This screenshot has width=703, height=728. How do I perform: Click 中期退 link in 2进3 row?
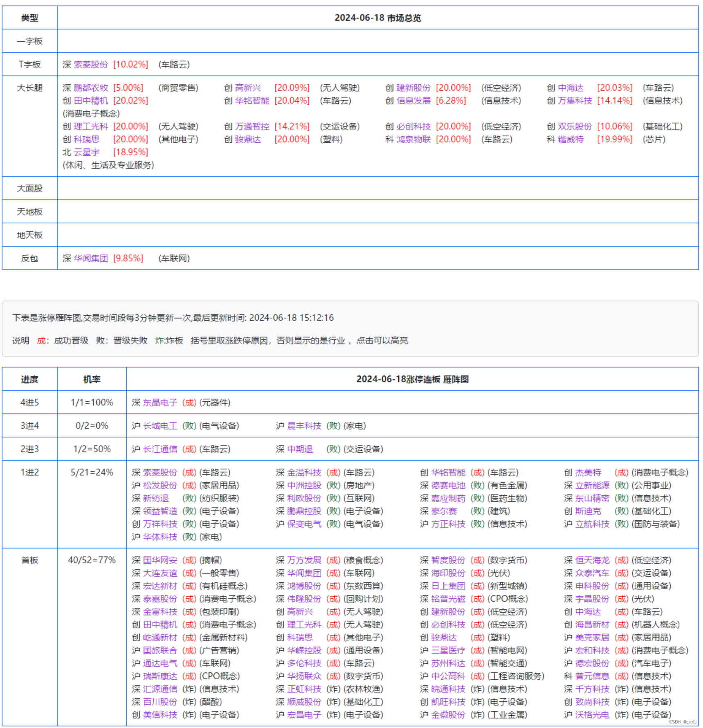click(300, 449)
